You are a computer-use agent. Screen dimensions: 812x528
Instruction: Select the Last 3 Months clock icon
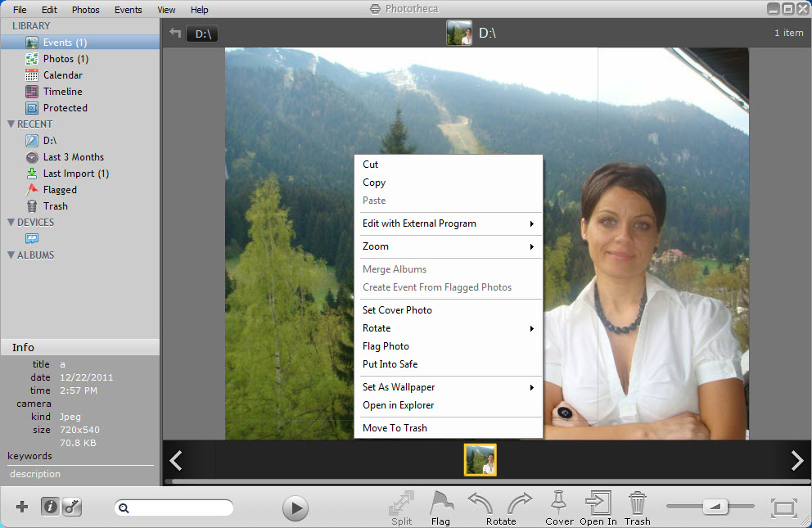32,157
